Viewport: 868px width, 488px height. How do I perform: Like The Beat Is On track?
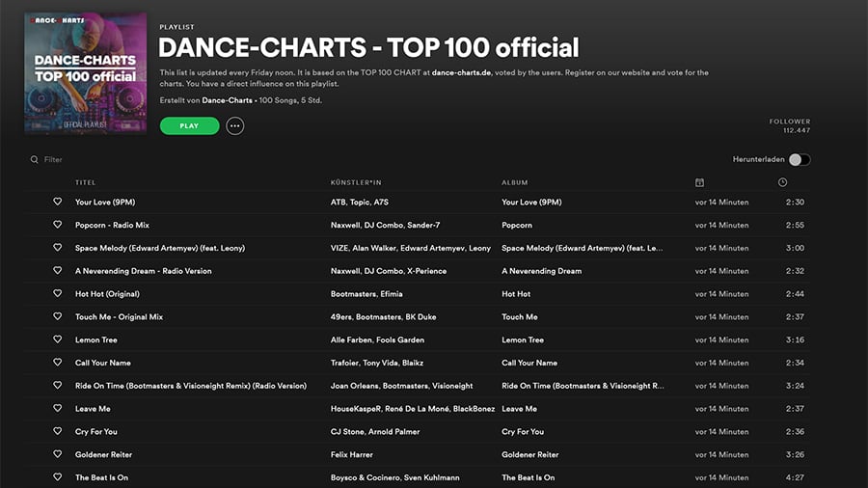click(58, 477)
